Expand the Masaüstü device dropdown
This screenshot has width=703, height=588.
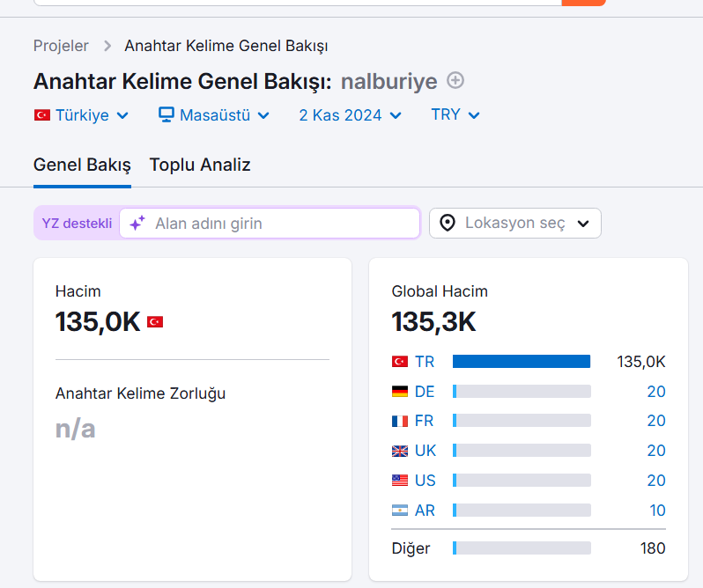[x=214, y=115]
